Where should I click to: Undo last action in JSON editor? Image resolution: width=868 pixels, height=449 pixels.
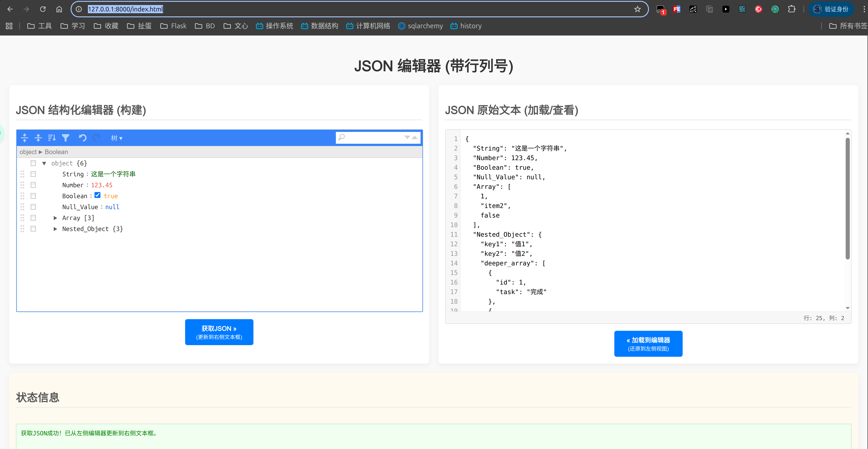pos(82,138)
